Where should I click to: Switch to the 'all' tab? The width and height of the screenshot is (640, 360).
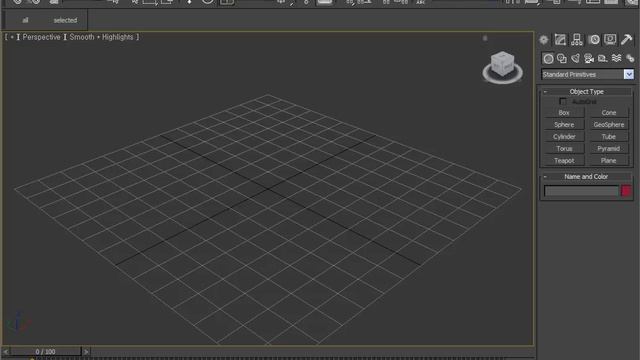(x=25, y=20)
